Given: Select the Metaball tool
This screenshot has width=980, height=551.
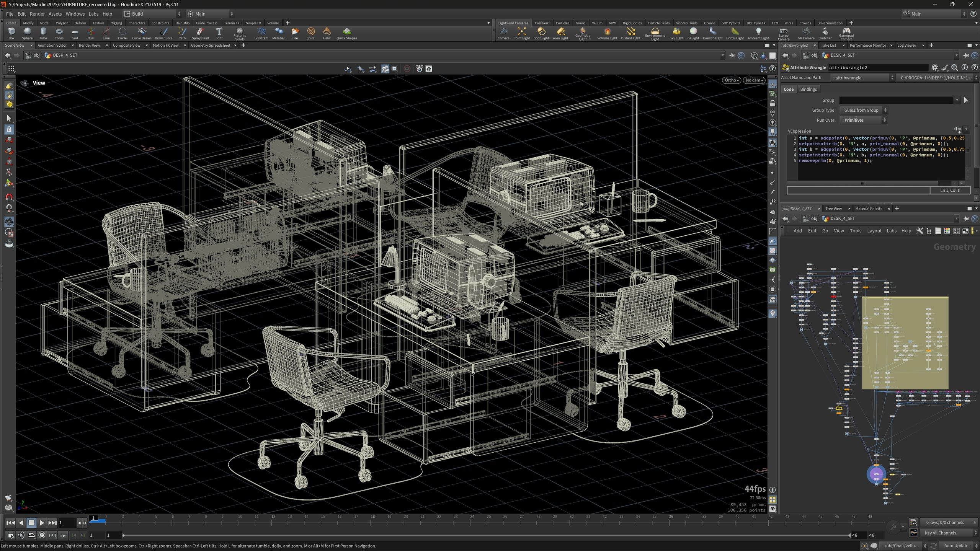Looking at the screenshot, I should click(x=279, y=33).
